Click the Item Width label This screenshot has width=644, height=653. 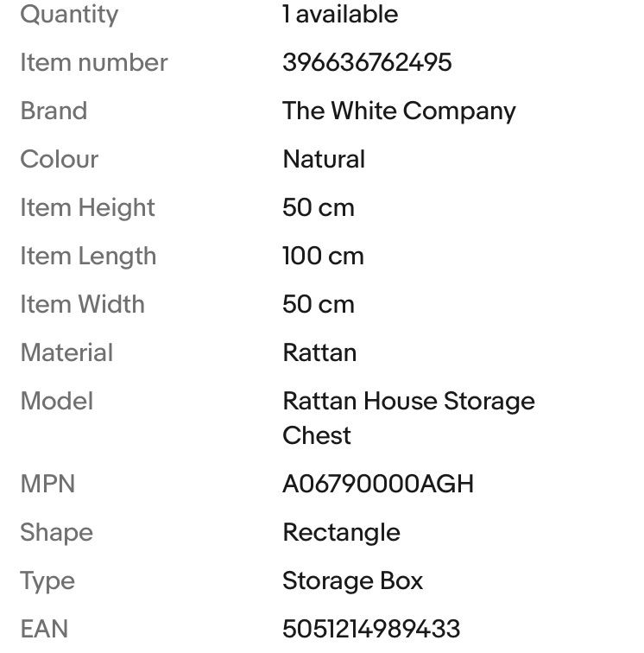(x=82, y=304)
